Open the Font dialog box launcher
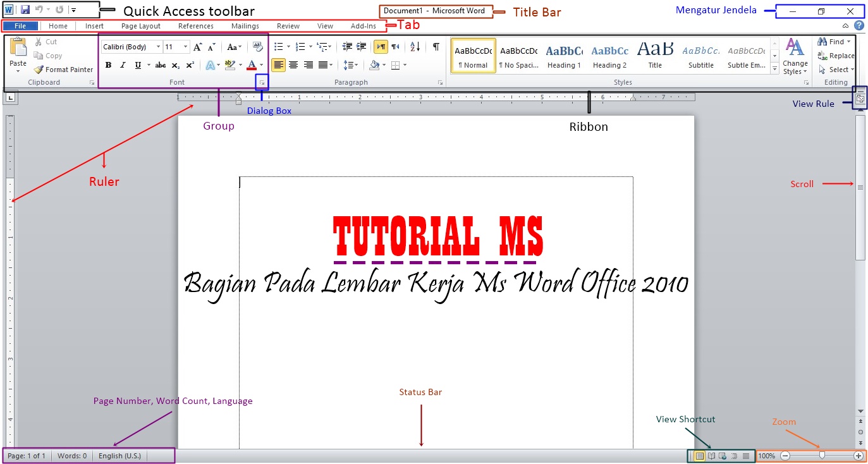The width and height of the screenshot is (868, 464). pyautogui.click(x=262, y=82)
